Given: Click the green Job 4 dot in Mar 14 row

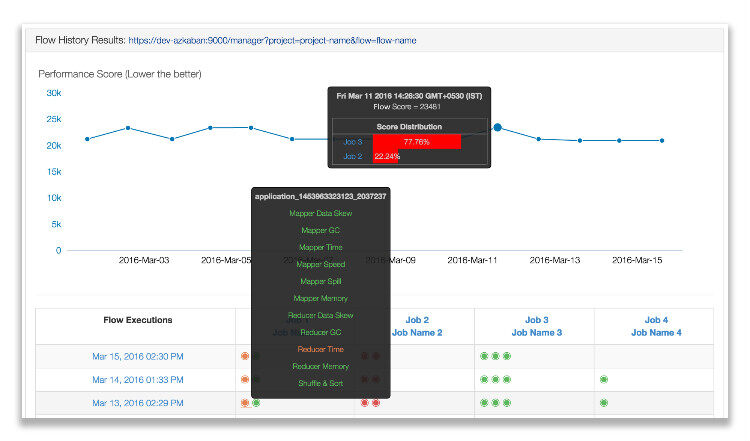Looking at the screenshot, I should 604,379.
